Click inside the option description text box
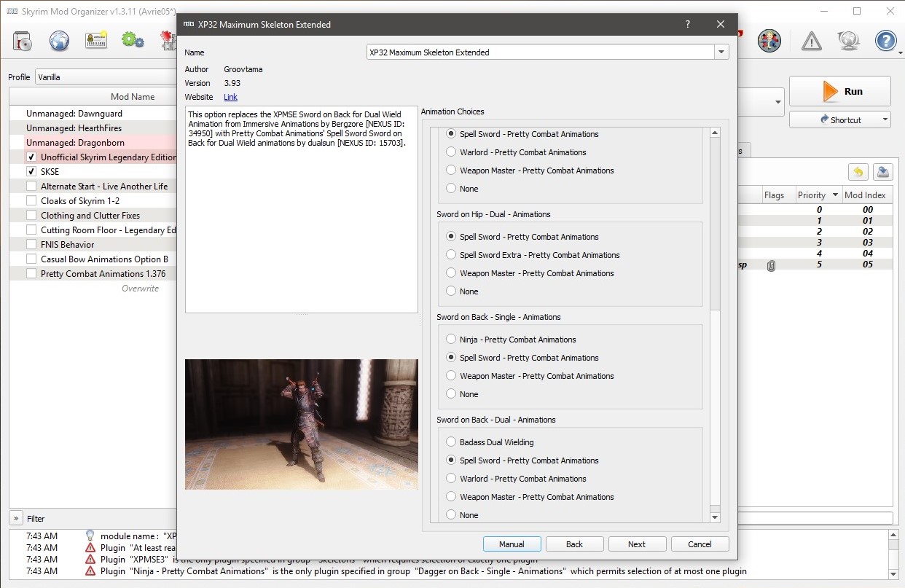 click(x=302, y=210)
